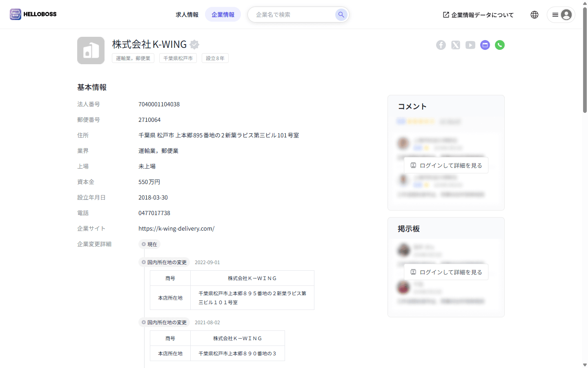
Task: Click the postal code 2710064
Action: [149, 120]
